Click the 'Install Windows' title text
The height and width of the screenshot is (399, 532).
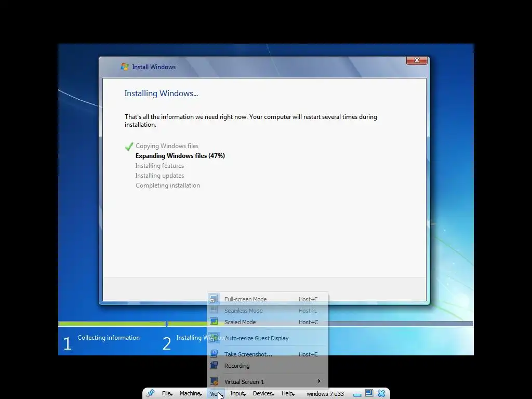pos(154,67)
